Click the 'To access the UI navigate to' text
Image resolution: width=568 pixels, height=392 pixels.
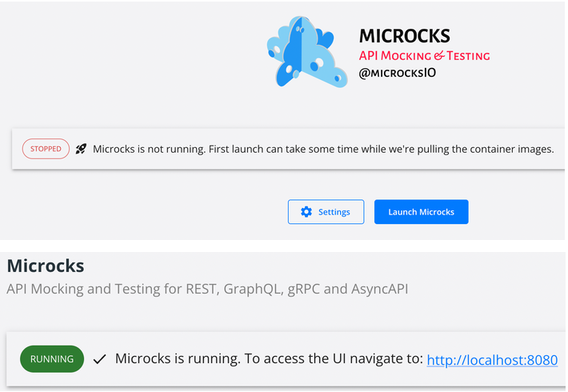coord(333,360)
